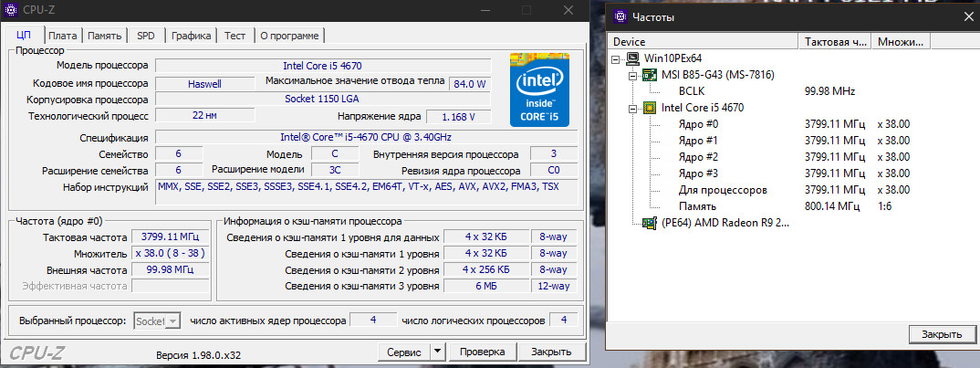Click the BCLK 99.98 MHz value in Частоты

(830, 91)
